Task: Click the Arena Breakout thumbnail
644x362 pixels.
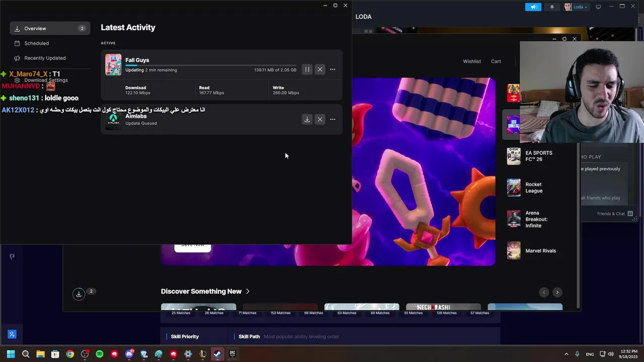Action: pos(514,219)
